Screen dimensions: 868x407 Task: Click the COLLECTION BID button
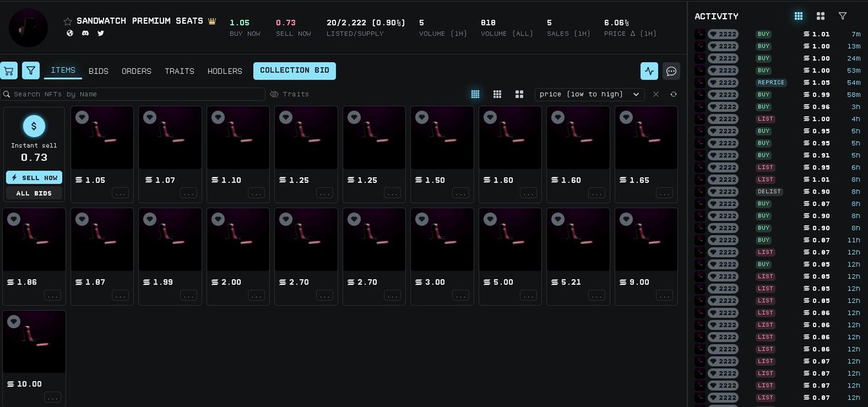294,70
